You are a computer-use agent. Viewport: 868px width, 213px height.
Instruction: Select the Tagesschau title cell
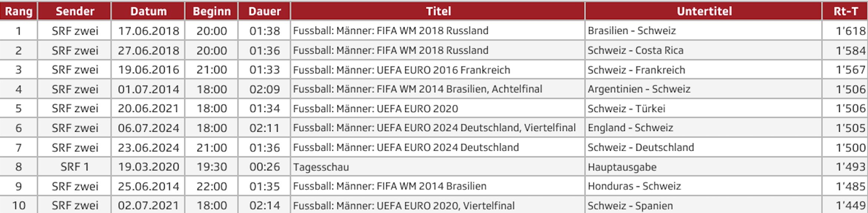321,167
